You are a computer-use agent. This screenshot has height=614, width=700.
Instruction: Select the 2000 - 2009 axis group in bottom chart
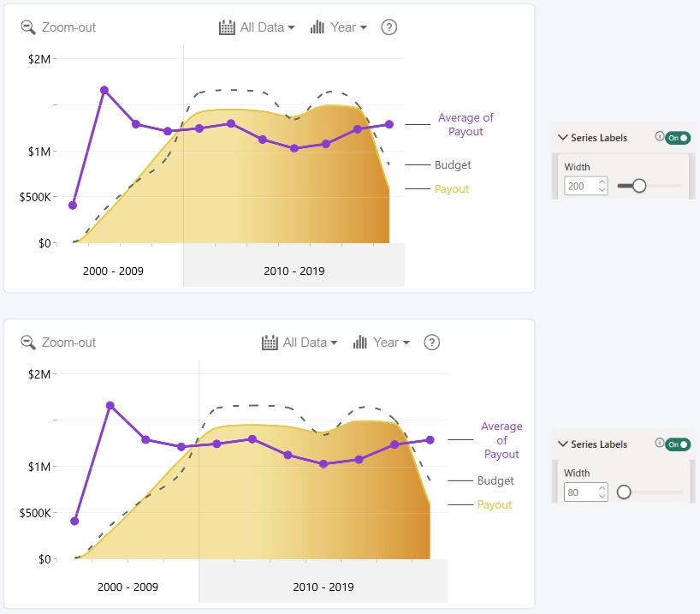128,587
